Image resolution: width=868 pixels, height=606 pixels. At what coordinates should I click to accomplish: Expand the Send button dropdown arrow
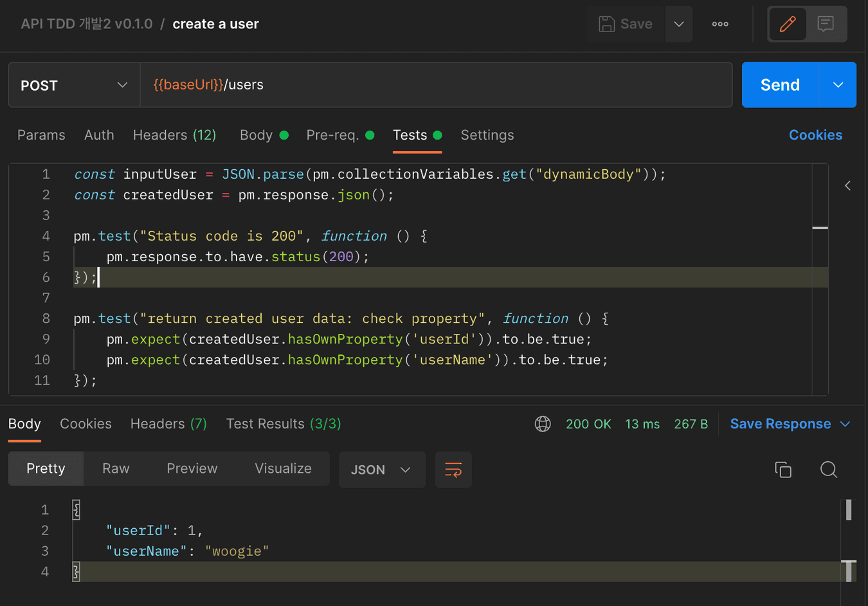click(x=838, y=85)
